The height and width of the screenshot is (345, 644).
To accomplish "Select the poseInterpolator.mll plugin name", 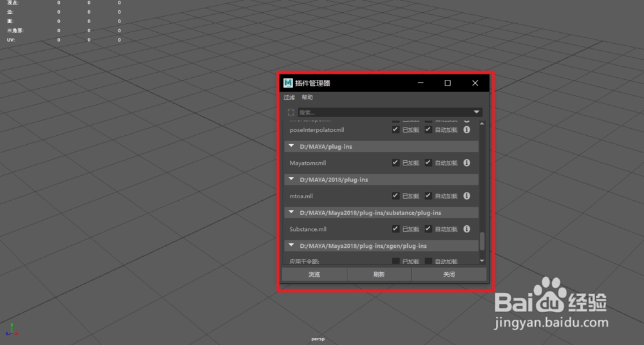I will 317,130.
